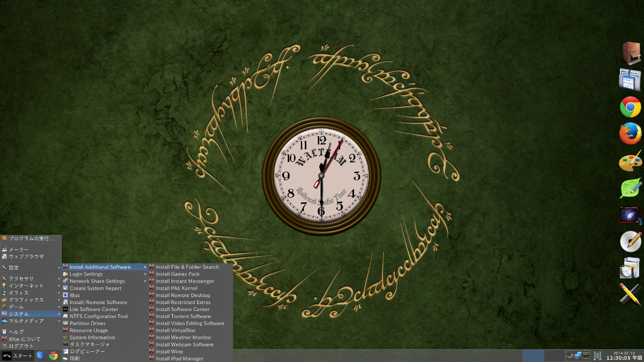Image resolution: width=644 pixels, height=362 pixels.
Task: Open ヘルプ from the start menu
Action: 31,332
